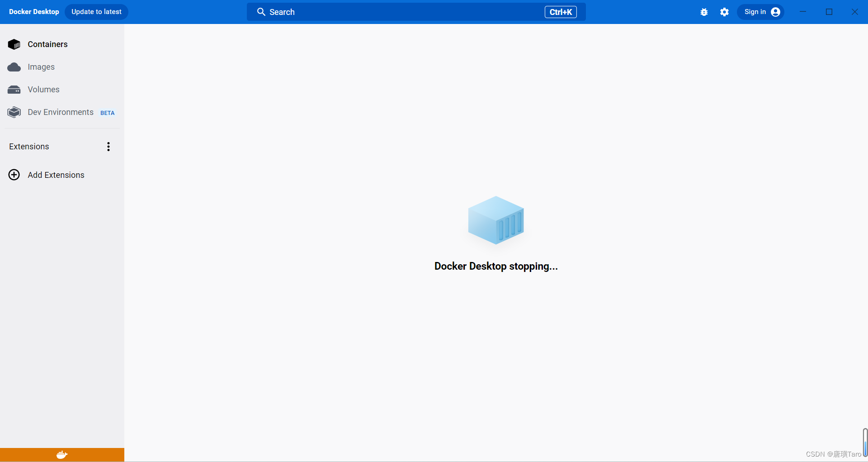Open the Extensions three-dot menu
This screenshot has width=868, height=462.
pos(108,147)
